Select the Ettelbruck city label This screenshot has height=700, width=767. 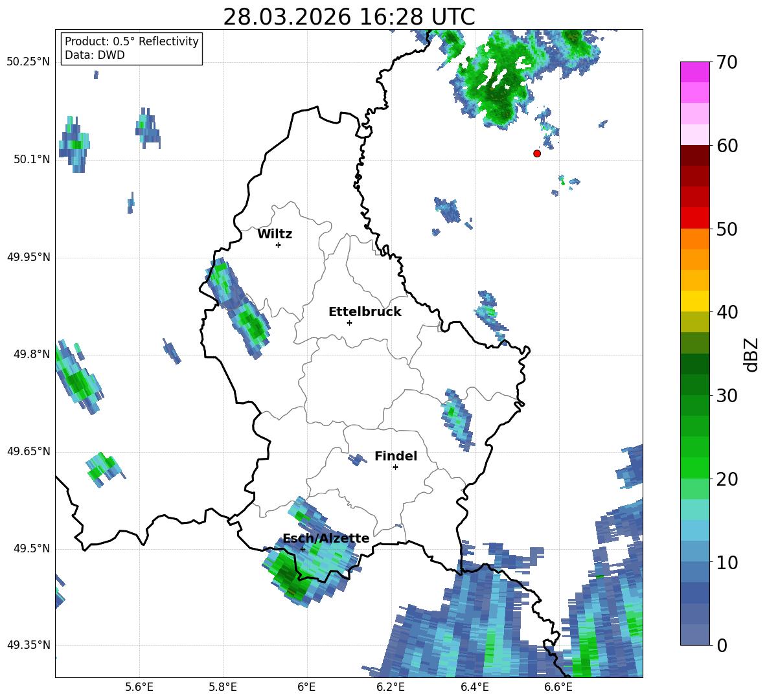365,312
